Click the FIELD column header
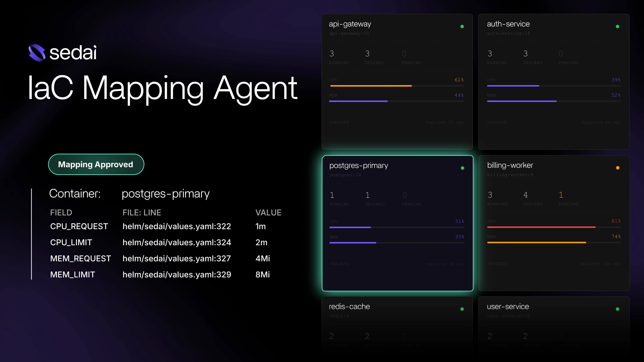The height and width of the screenshot is (362, 644). coord(61,213)
